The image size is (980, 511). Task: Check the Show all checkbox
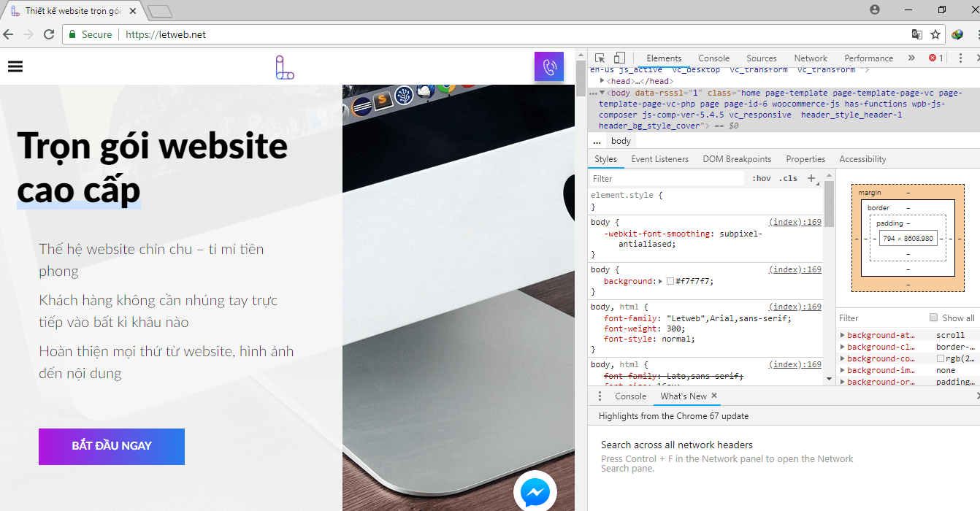(933, 318)
